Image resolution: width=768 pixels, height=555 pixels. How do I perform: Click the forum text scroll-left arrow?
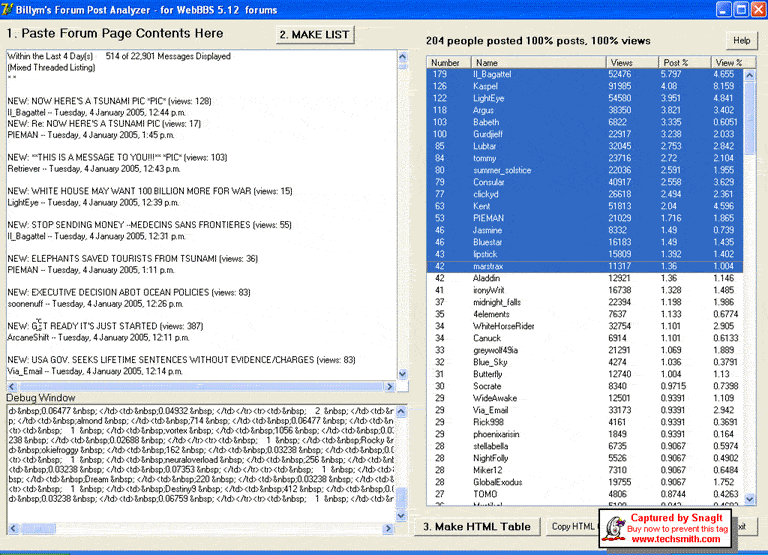click(13, 386)
